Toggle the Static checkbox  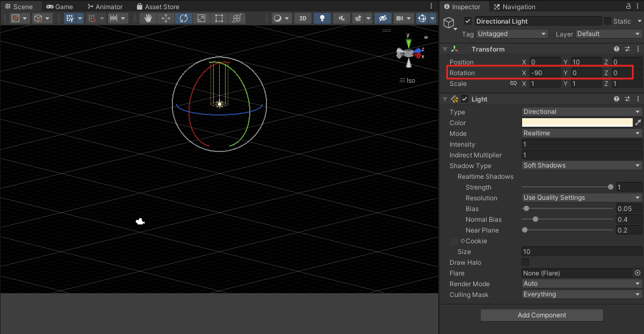click(x=607, y=21)
